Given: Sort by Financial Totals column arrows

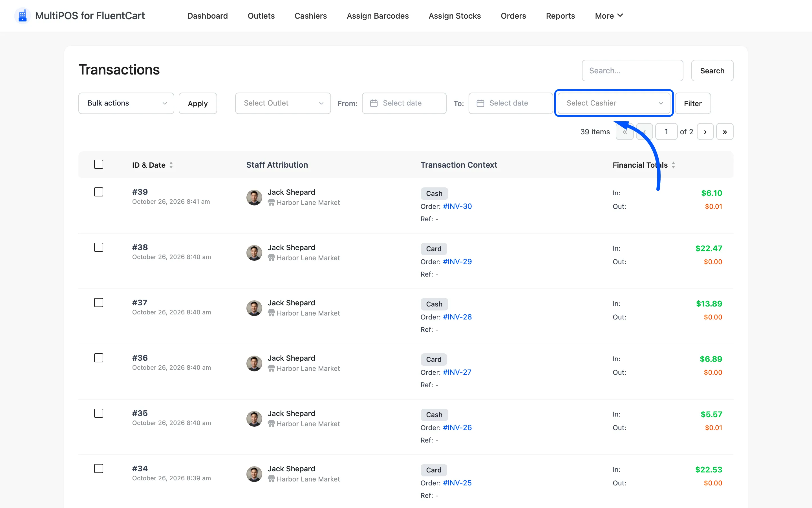Looking at the screenshot, I should [x=673, y=165].
